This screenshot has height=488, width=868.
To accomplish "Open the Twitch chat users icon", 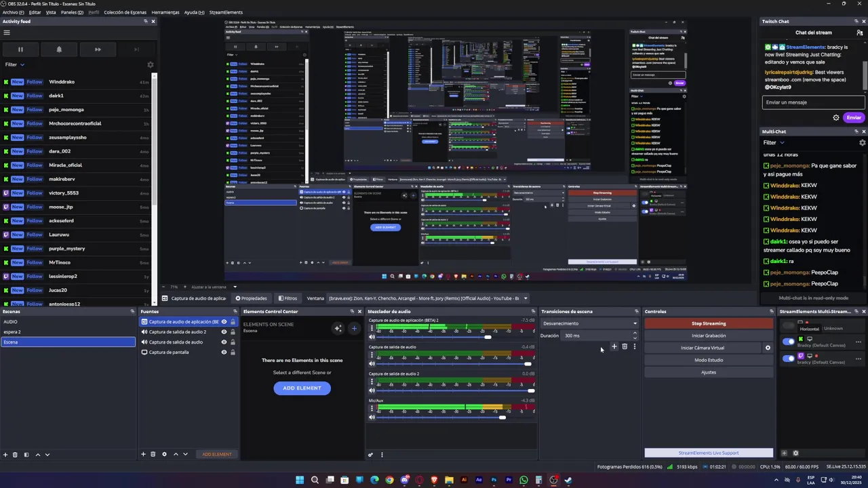I will 860,33.
